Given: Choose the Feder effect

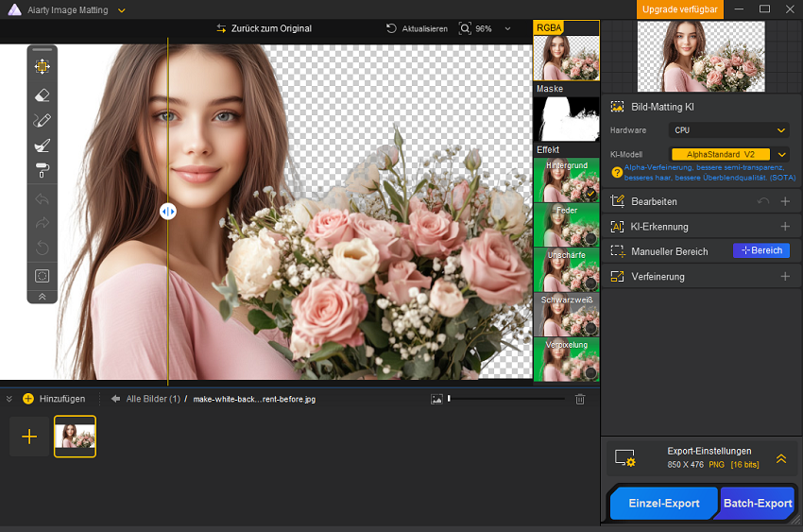Looking at the screenshot, I should 566,225.
